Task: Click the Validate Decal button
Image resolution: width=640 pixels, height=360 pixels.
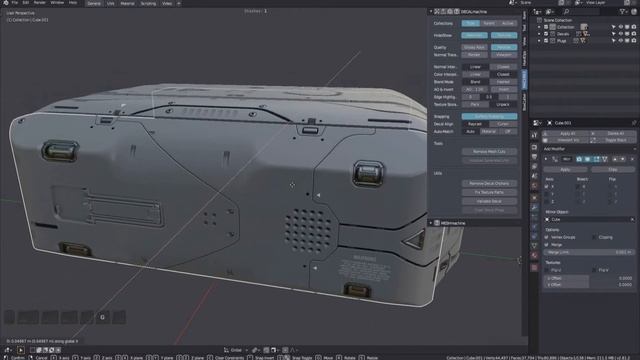Action: click(x=489, y=201)
